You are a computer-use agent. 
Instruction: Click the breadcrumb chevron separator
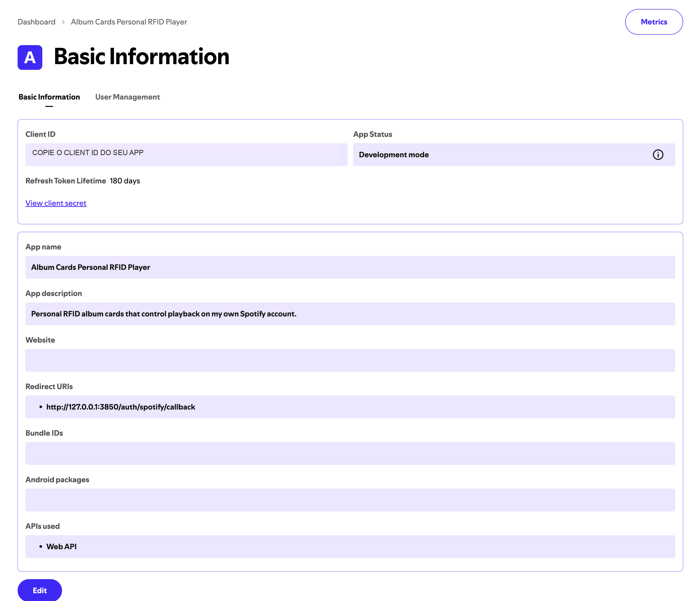tap(63, 22)
